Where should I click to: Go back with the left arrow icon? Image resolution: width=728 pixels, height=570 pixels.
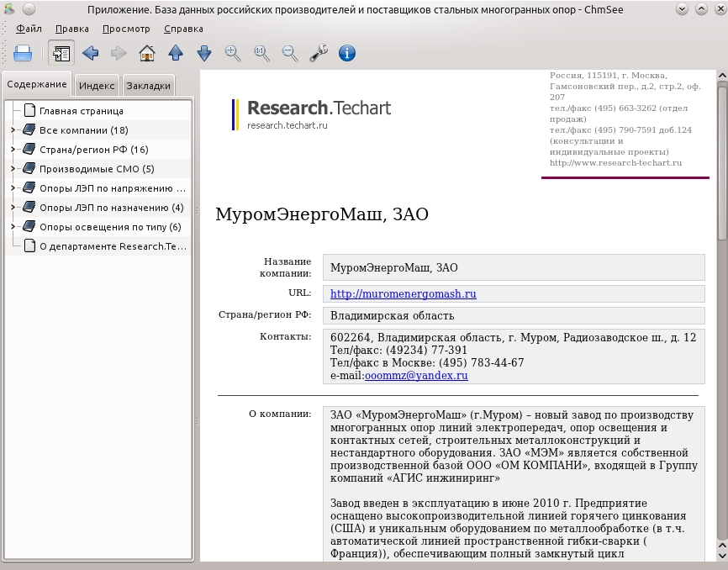coord(90,53)
